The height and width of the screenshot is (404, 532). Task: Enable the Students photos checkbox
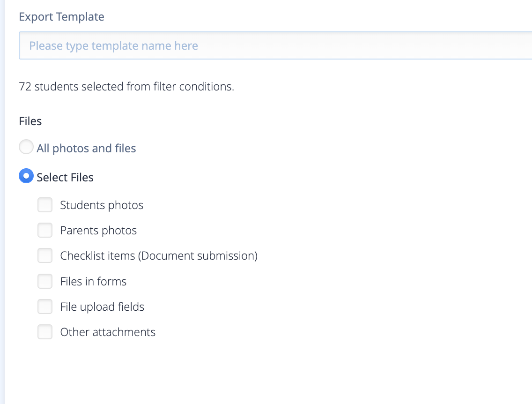pyautogui.click(x=45, y=205)
